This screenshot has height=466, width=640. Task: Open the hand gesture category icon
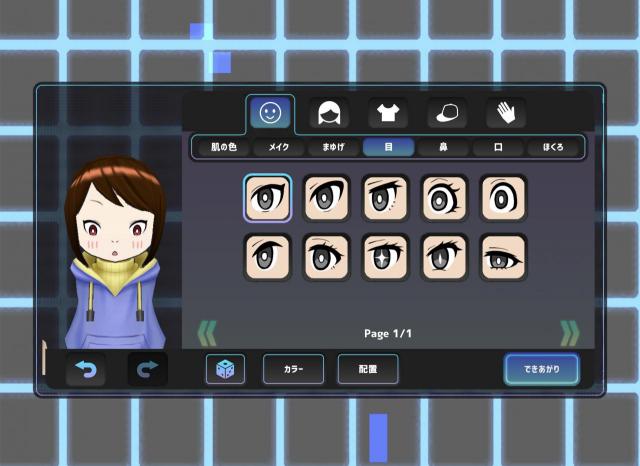tap(506, 113)
